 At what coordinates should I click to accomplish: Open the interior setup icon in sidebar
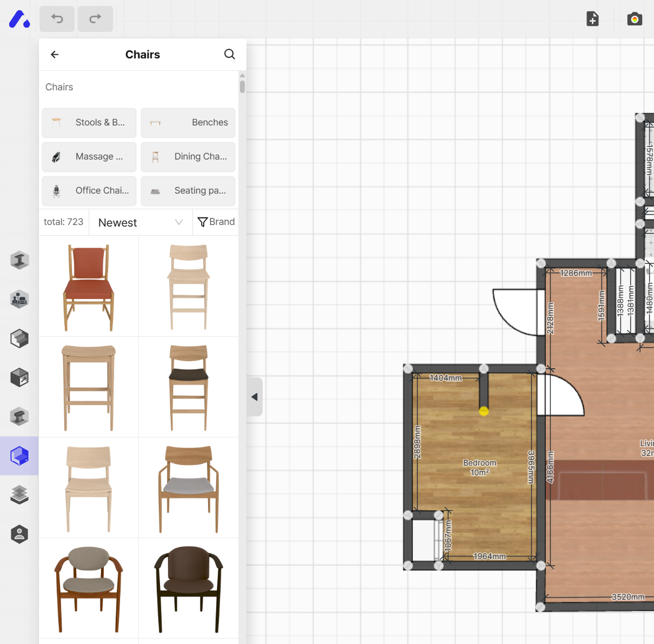pyautogui.click(x=19, y=299)
